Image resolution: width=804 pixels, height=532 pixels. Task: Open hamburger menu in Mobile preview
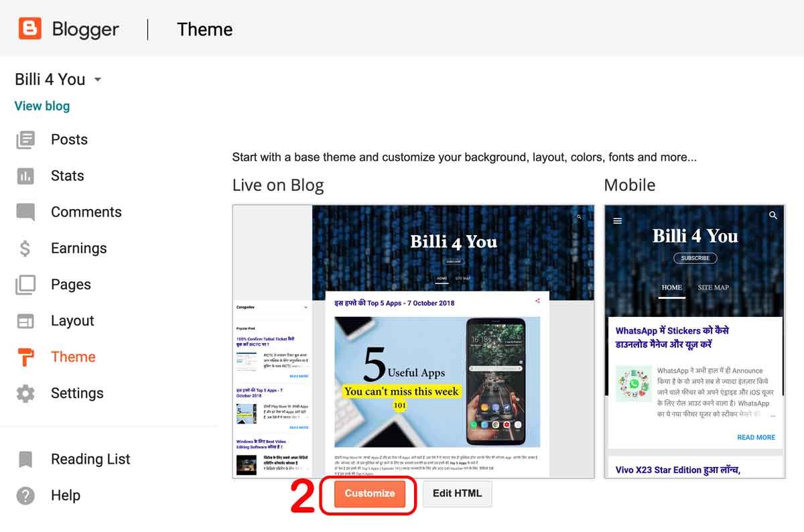pos(618,221)
